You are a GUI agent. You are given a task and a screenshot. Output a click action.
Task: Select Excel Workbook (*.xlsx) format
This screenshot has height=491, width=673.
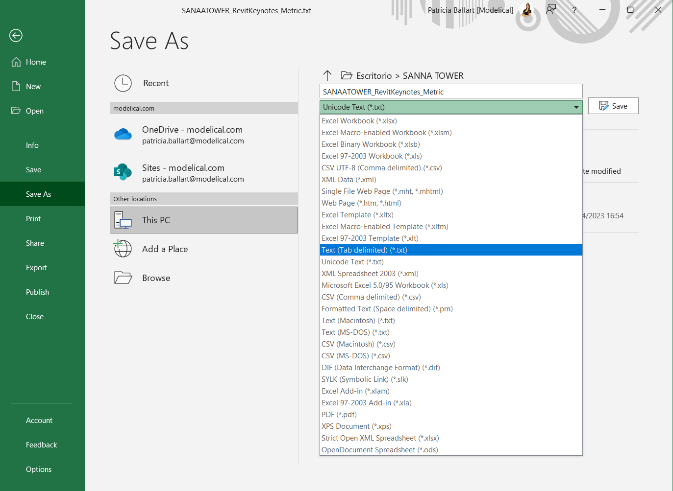click(451, 121)
